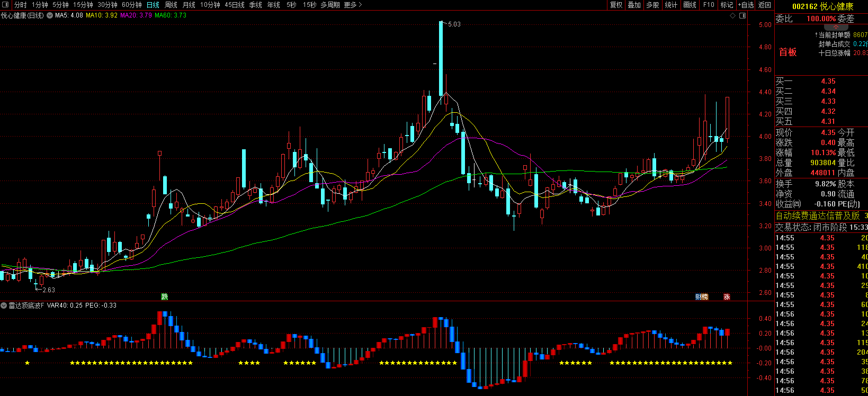
Task: Click the green 跌 marker icon
Action: pos(165,296)
